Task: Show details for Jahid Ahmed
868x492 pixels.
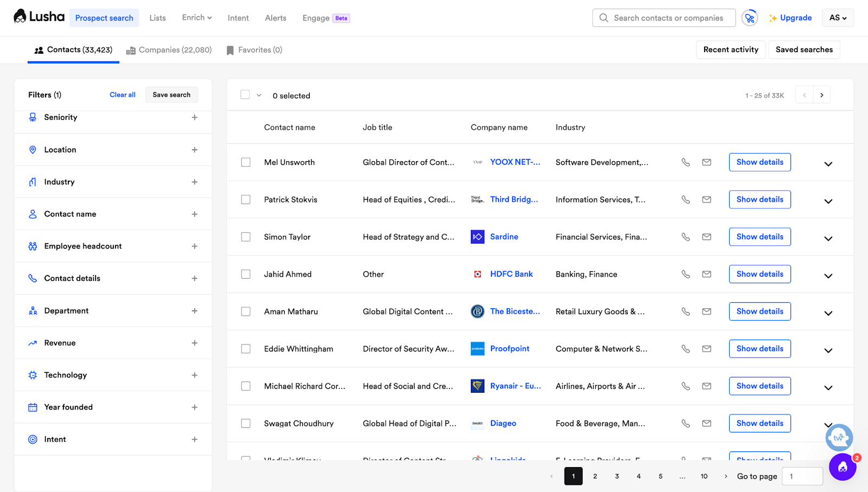Action: [x=759, y=274]
